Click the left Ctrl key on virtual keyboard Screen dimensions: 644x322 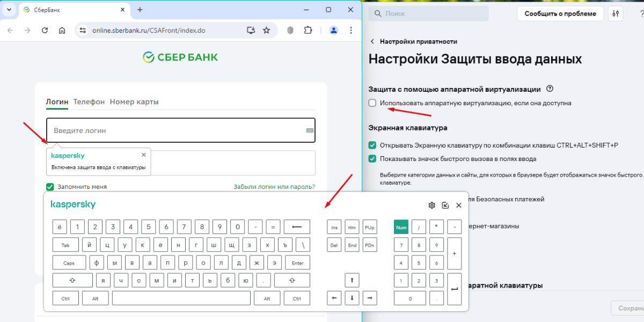click(65, 298)
